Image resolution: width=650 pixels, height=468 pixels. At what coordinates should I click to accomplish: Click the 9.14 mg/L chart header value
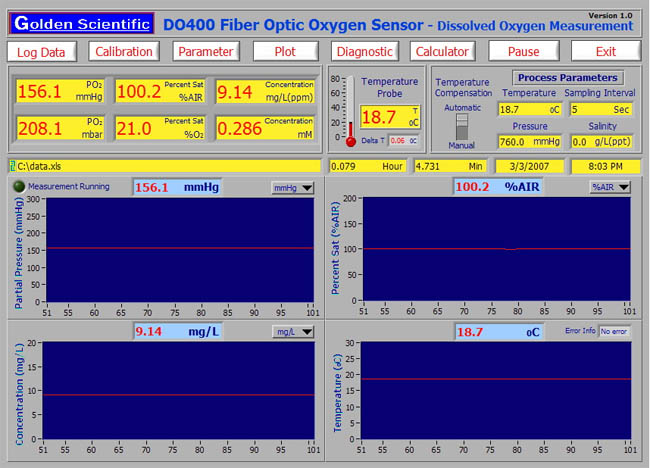[177, 332]
